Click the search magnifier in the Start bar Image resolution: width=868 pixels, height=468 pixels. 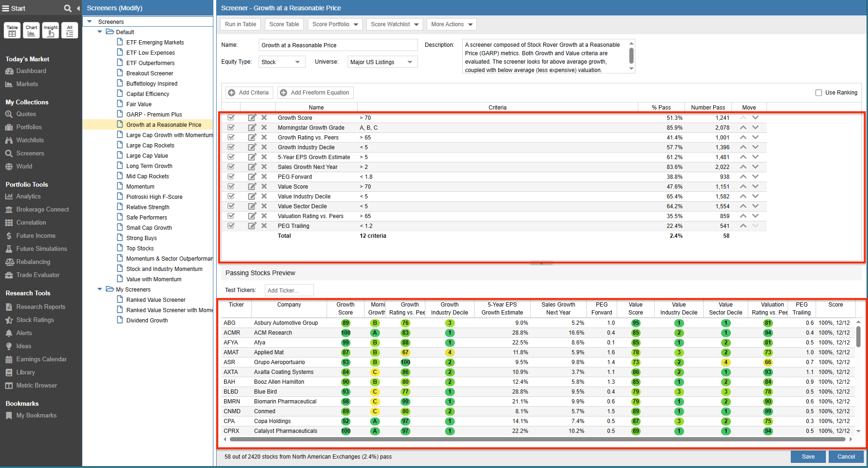(67, 7)
